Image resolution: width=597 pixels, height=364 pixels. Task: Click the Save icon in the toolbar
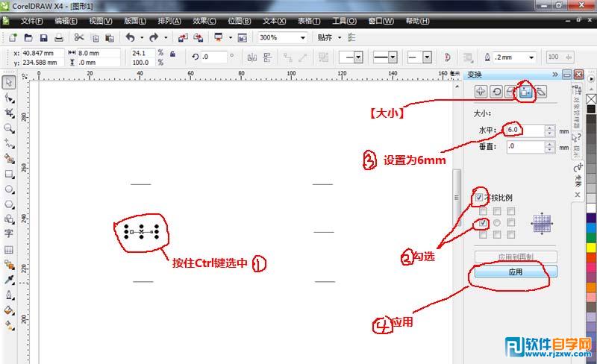point(43,37)
